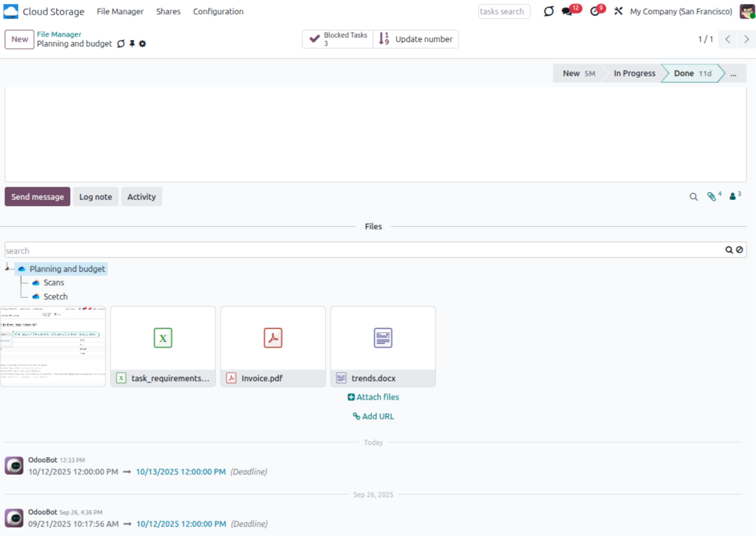Image resolution: width=756 pixels, height=536 pixels.
Task: Open the Invoice.pdf file thumbnail
Action: pyautogui.click(x=273, y=339)
